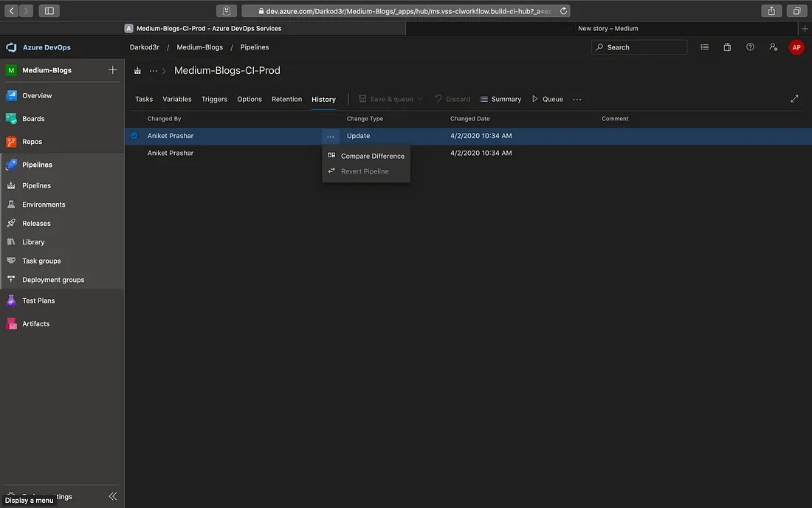This screenshot has width=812, height=508.
Task: Choose Compare Difference from context menu
Action: (x=366, y=156)
